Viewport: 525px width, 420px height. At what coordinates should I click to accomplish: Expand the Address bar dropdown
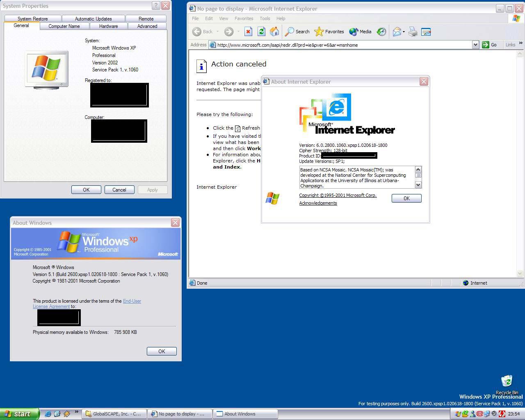click(475, 45)
